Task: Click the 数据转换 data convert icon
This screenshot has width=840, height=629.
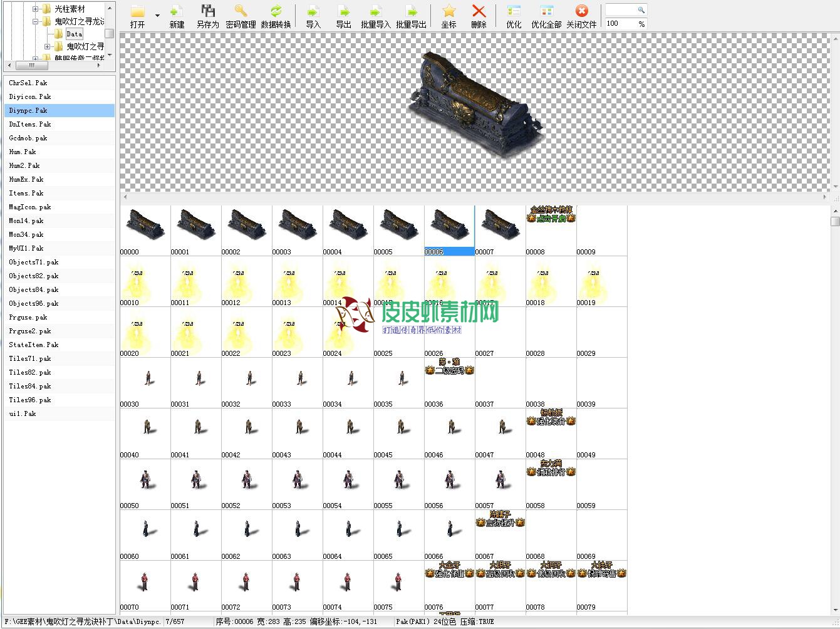Action: pos(276,11)
